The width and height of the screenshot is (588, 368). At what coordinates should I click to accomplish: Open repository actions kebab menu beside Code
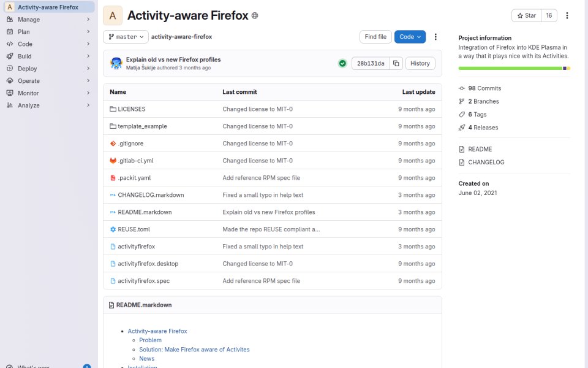(x=435, y=37)
